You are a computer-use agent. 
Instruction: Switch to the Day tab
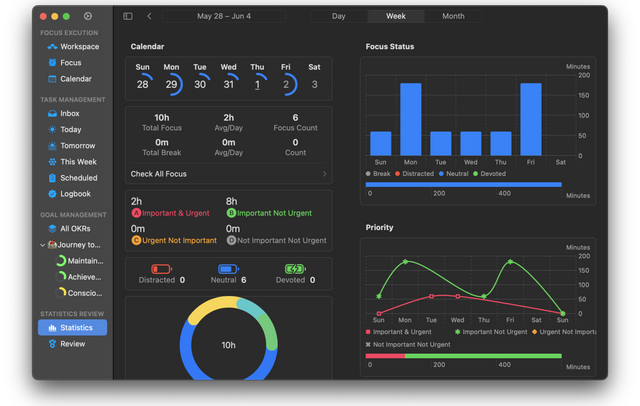click(339, 16)
